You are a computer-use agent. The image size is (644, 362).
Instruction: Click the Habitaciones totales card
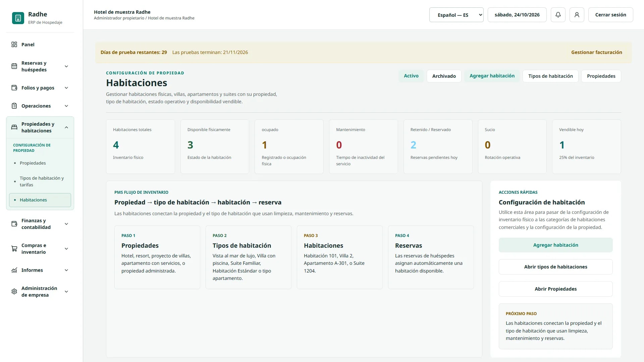(x=141, y=146)
